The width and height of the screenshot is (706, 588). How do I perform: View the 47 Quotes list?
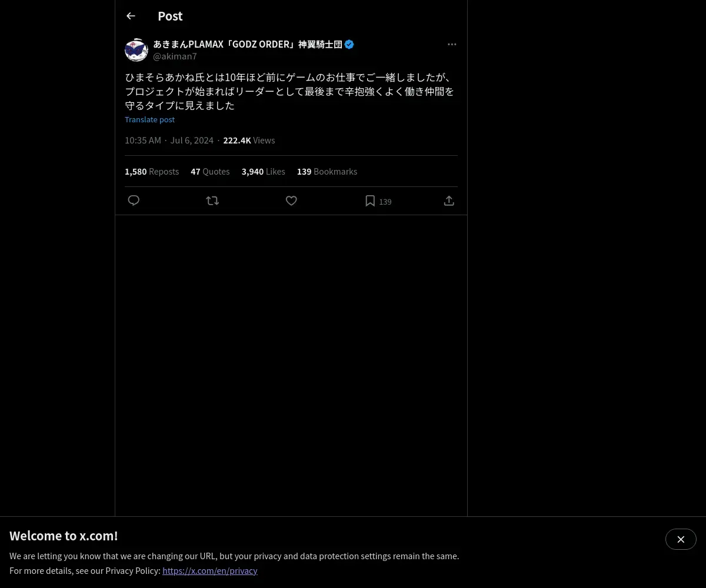(210, 171)
